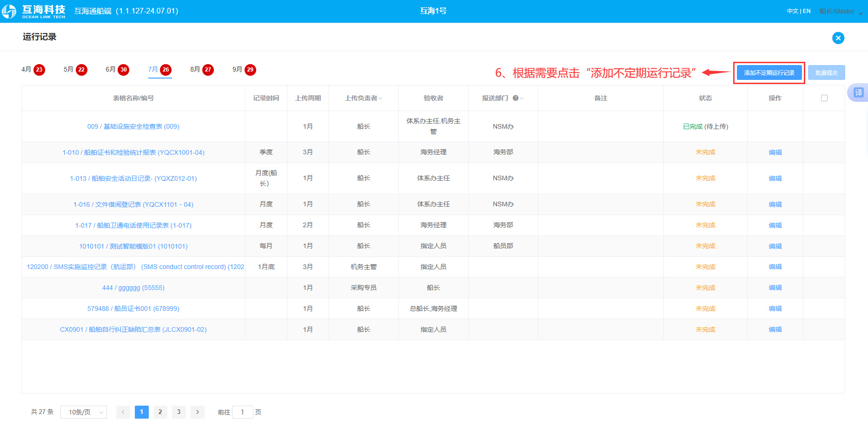Switch to the 9月 tab
Screen dimensions: 868x427
click(244, 70)
